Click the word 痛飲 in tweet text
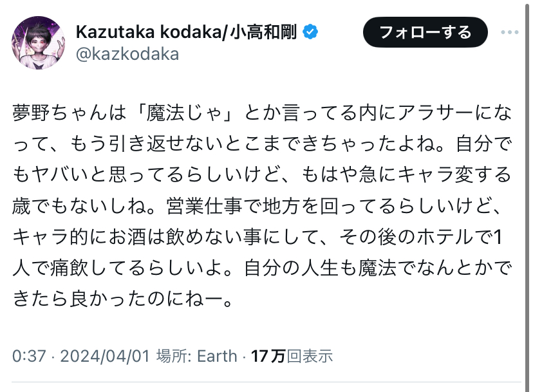 [69, 268]
